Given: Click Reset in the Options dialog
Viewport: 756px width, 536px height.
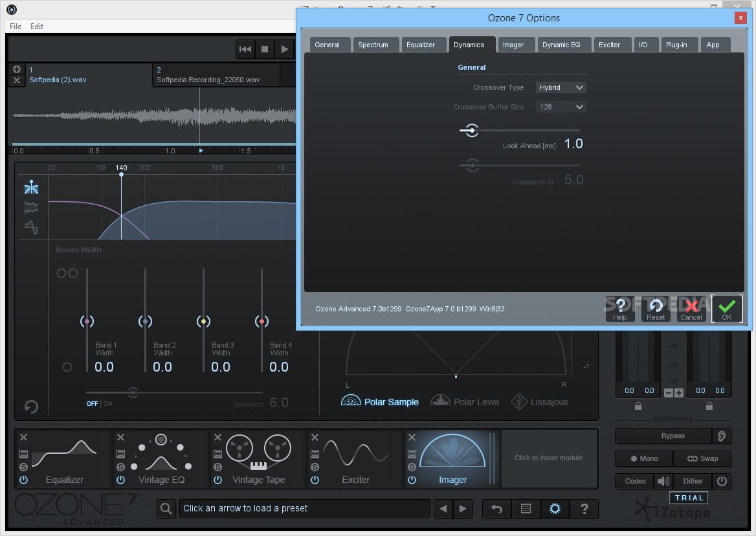Looking at the screenshot, I should (656, 309).
